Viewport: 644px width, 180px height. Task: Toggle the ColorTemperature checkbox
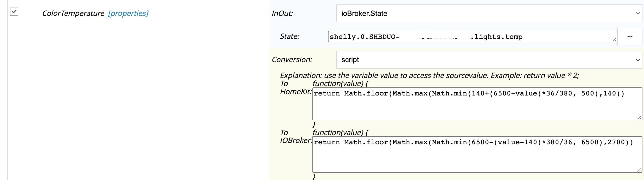(14, 12)
